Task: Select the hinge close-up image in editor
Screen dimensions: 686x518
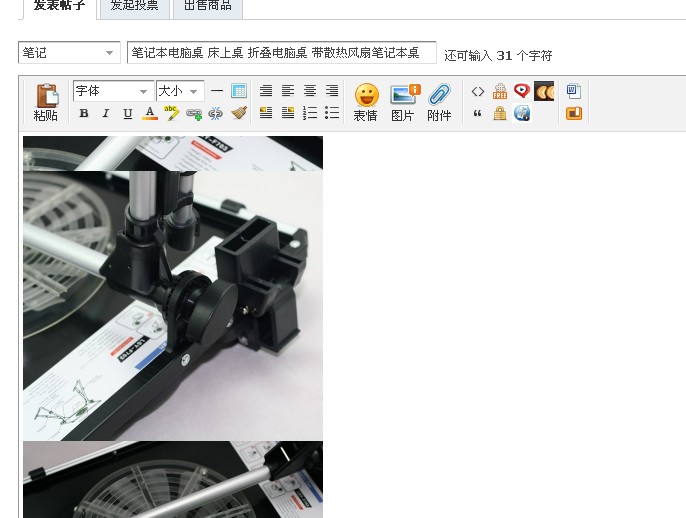Action: point(173,305)
